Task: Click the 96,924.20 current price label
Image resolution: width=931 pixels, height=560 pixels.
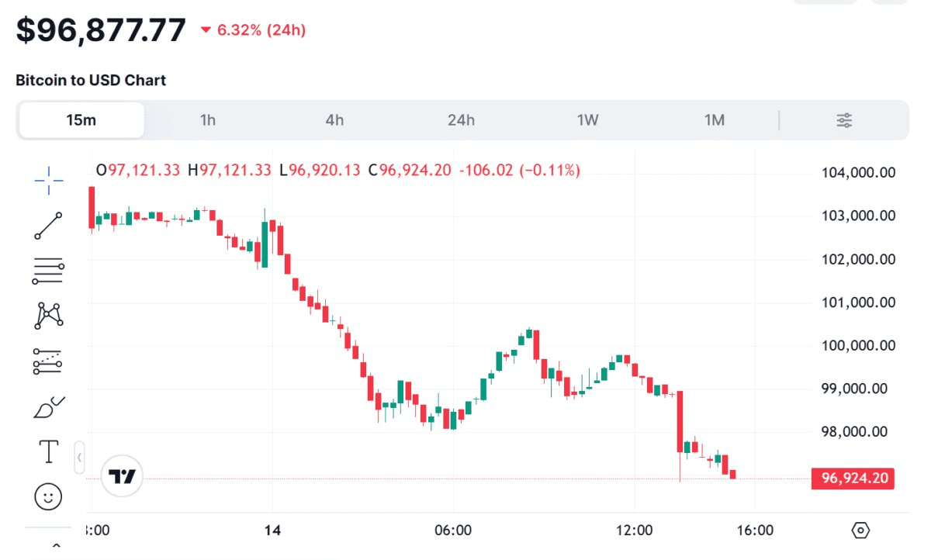Action: coord(852,479)
